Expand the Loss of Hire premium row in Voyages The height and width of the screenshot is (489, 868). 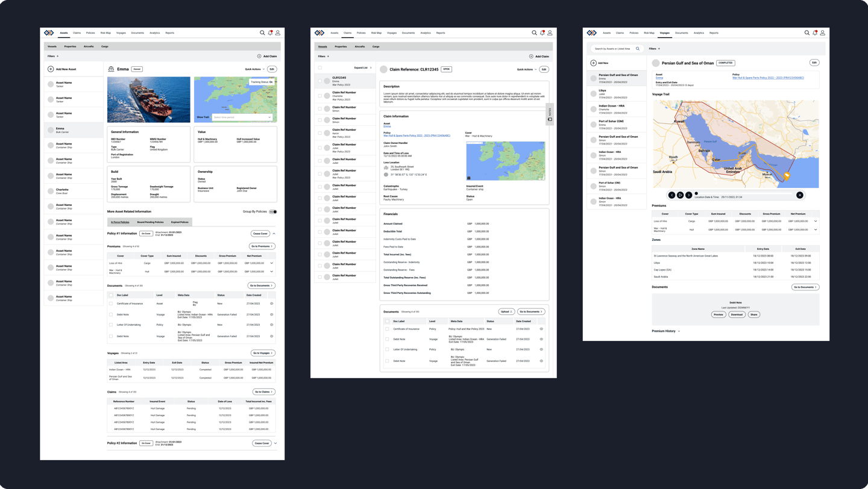(816, 221)
